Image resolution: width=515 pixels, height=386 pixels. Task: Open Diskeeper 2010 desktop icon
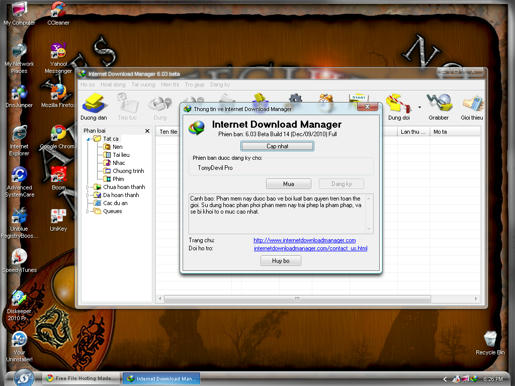[x=19, y=305]
